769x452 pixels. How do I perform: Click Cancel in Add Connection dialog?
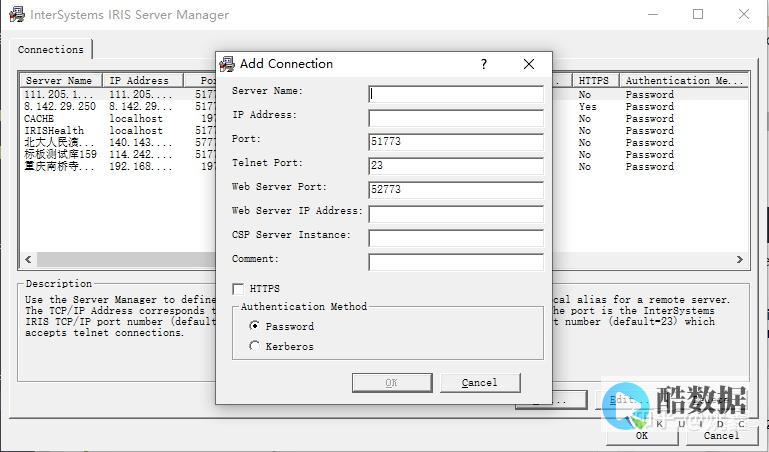(x=480, y=383)
